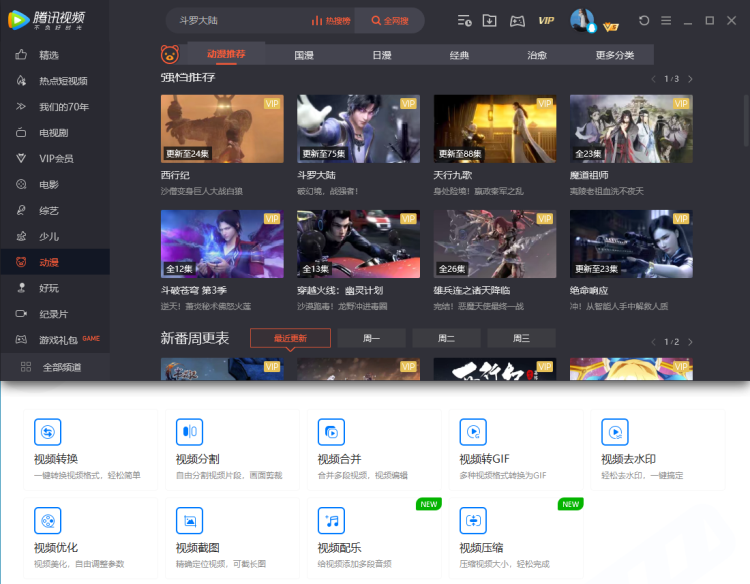Click the search field with 斗罗大陆

point(237,21)
